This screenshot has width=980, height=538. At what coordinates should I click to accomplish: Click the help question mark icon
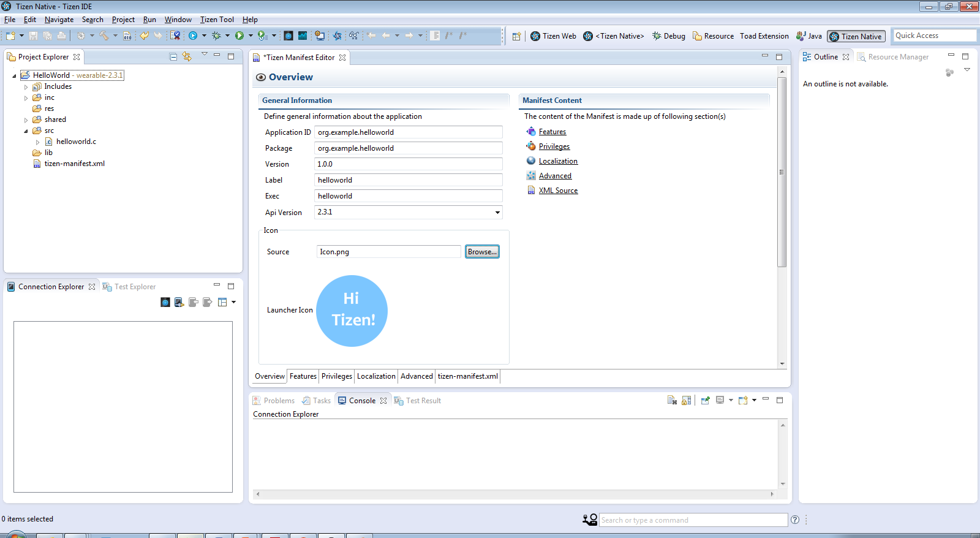click(795, 520)
